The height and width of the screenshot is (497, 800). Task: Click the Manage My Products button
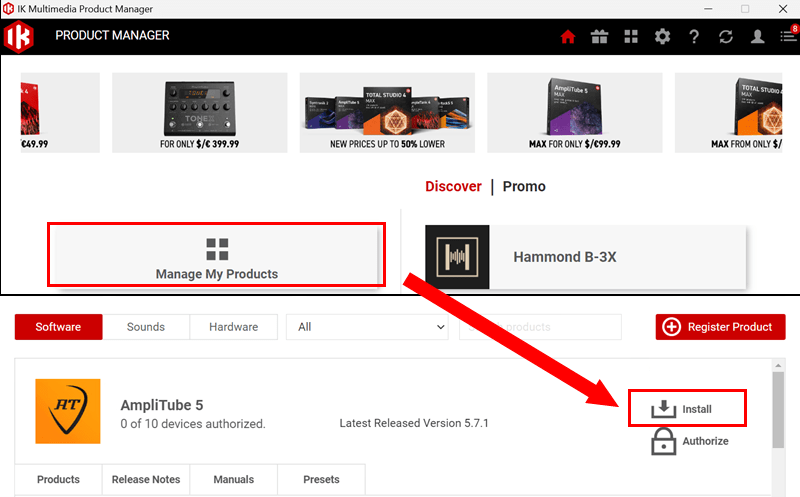coord(216,255)
